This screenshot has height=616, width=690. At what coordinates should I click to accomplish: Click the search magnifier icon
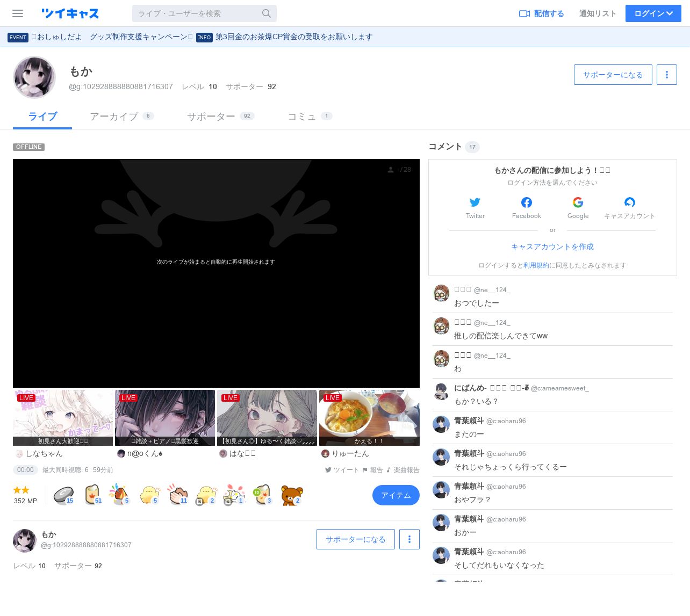tap(267, 13)
